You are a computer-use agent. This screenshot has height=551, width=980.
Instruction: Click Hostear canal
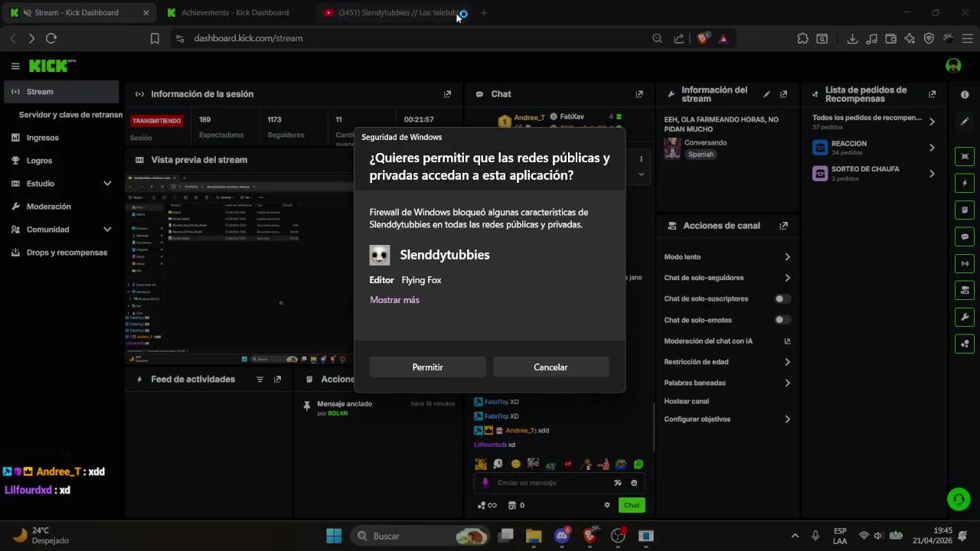pyautogui.click(x=686, y=401)
